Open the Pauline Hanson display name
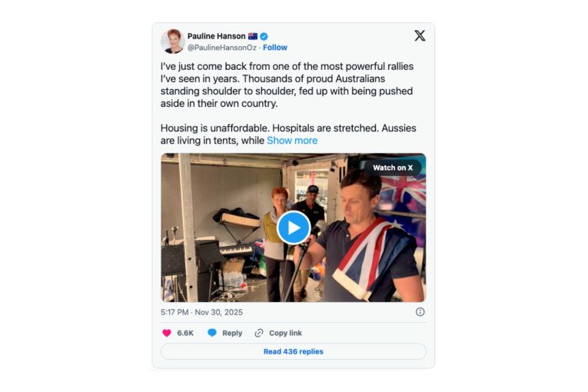This screenshot has height=392, width=588. (217, 36)
